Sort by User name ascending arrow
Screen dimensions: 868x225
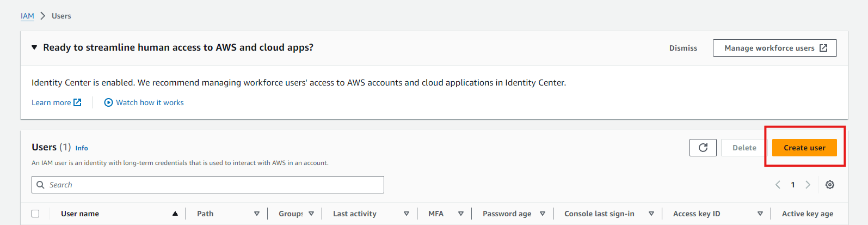[175, 214]
